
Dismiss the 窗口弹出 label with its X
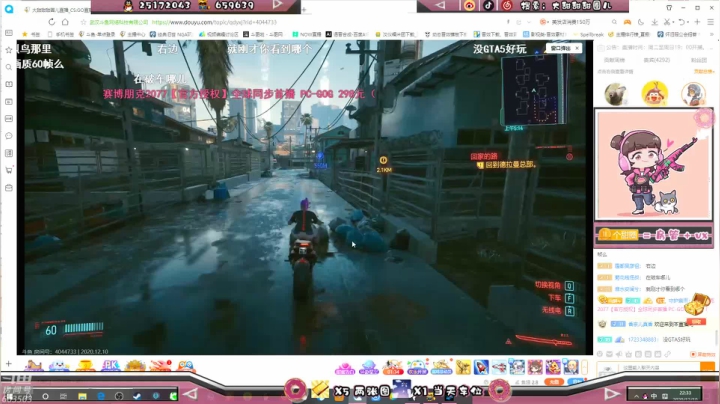577,48
